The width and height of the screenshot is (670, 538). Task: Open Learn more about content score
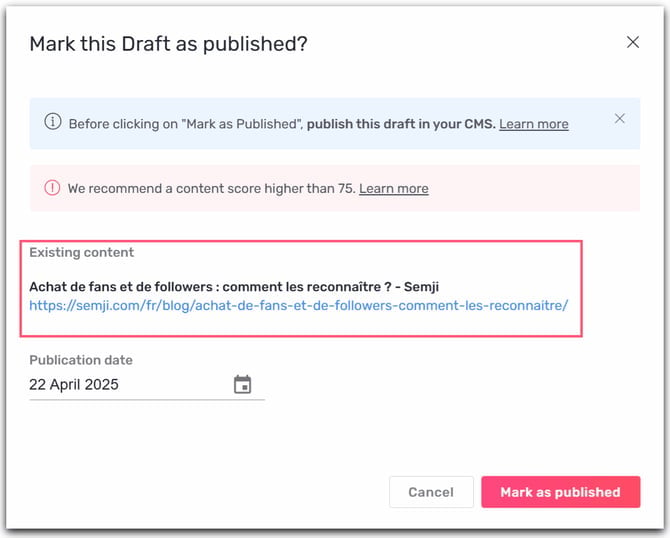pyautogui.click(x=394, y=188)
